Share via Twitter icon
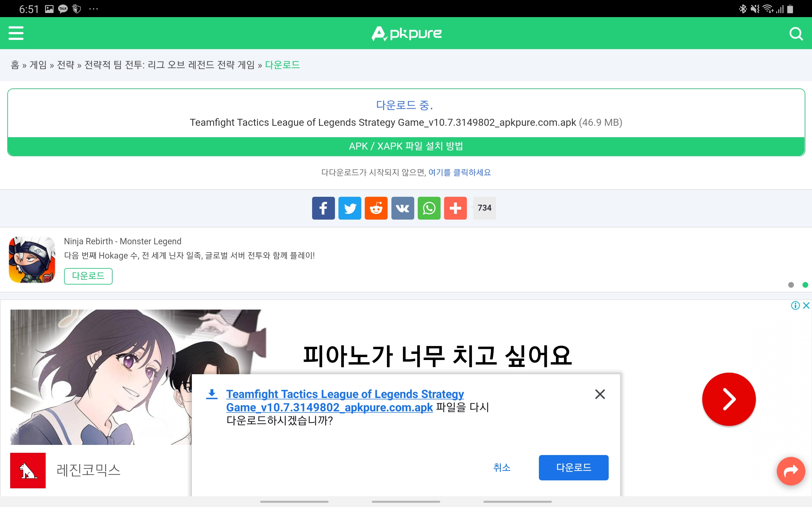The image size is (812, 507). pos(350,208)
